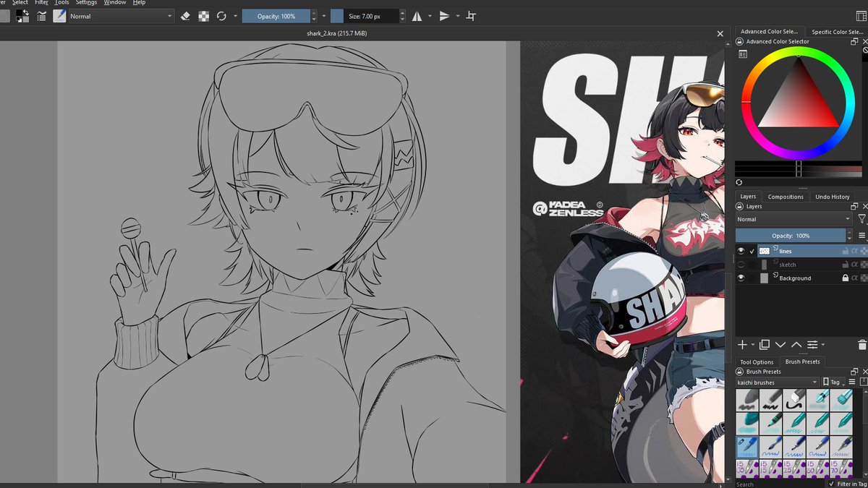Open the kaichi brushes tag dropdown
The image size is (868, 488).
tap(778, 382)
